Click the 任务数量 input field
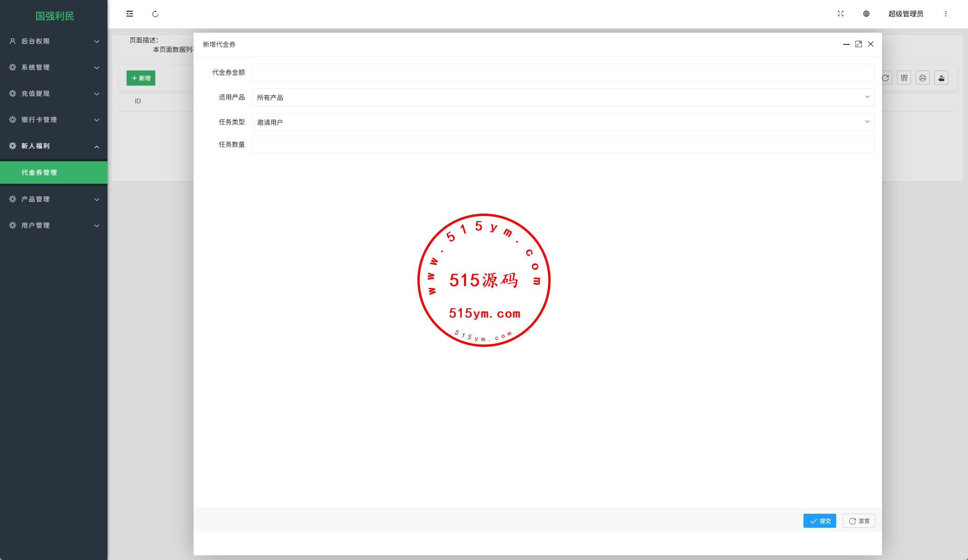This screenshot has height=560, width=968. 563,144
